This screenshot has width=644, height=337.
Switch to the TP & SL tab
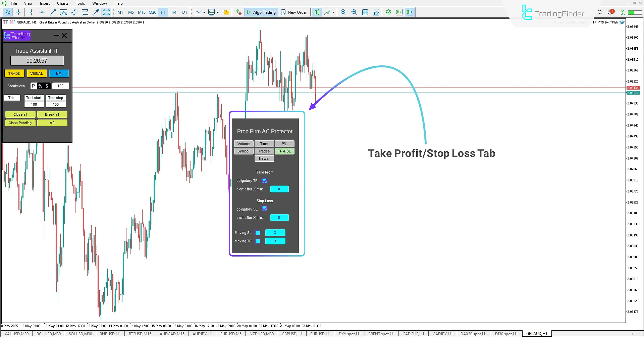(x=284, y=151)
